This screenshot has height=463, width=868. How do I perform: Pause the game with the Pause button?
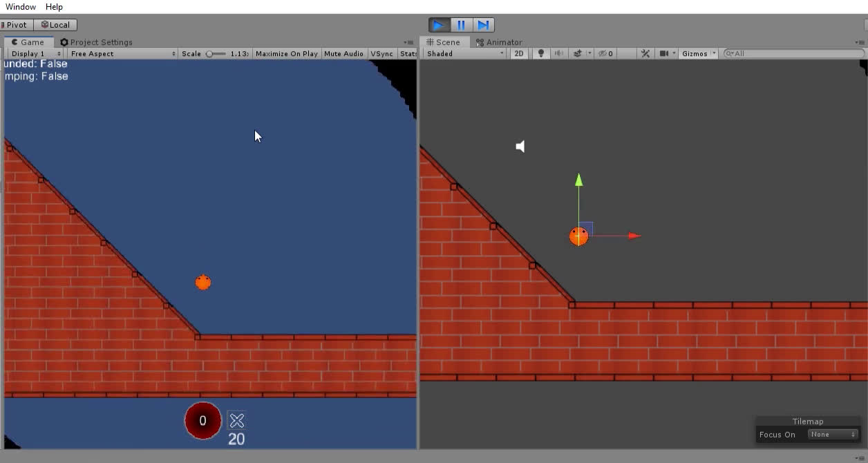click(x=461, y=25)
